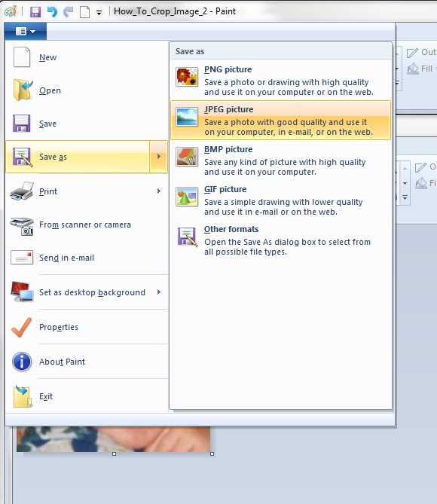Choose Send in e-mail
This screenshot has height=504, width=437.
pos(87,258)
